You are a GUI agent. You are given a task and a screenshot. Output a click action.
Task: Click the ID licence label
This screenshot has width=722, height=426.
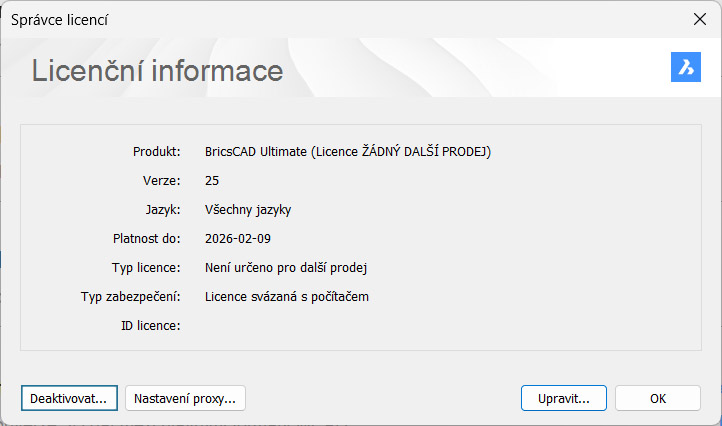pos(148,326)
